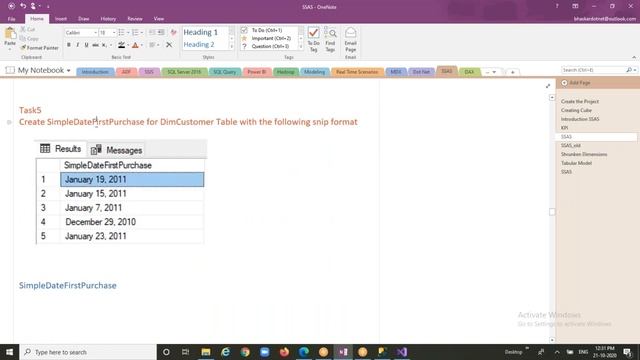The height and width of the screenshot is (360, 640).
Task: Open the File menu
Action: 11,19
